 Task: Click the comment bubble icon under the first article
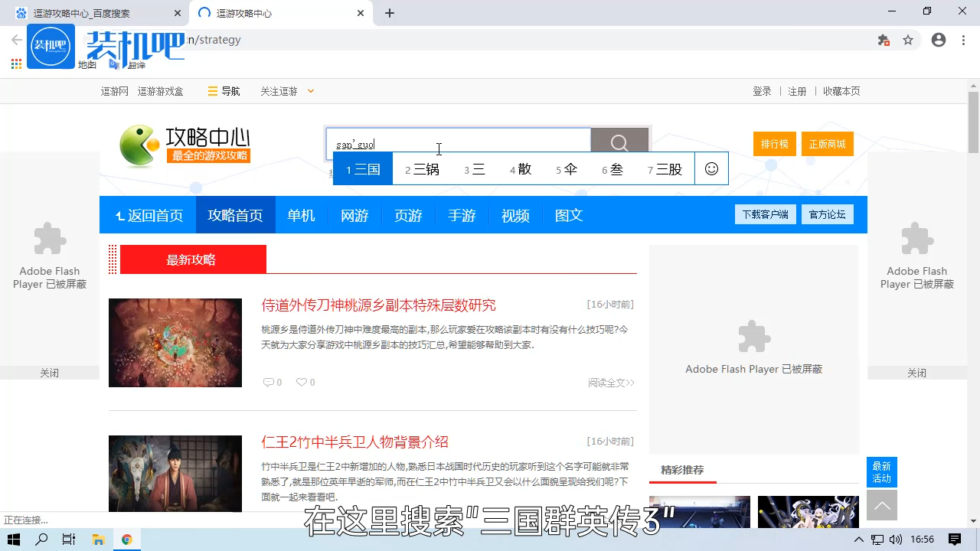point(268,382)
